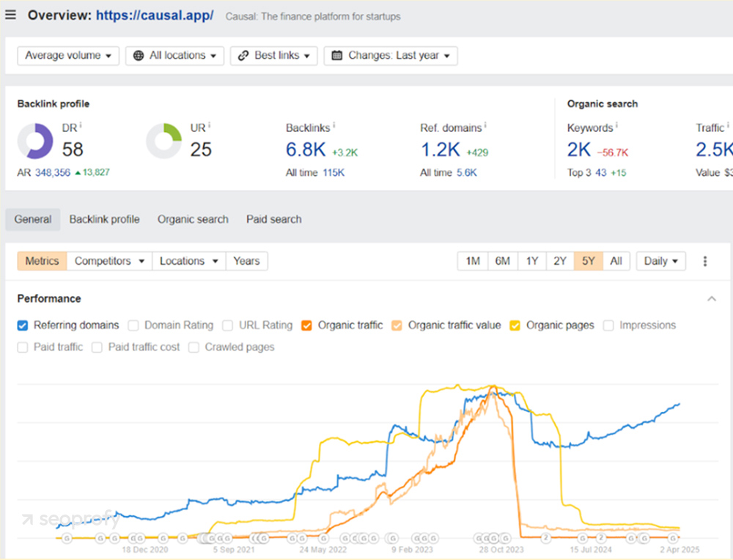This screenshot has height=560, width=733.
Task: Enable the URL Rating checkbox
Action: pos(228,325)
